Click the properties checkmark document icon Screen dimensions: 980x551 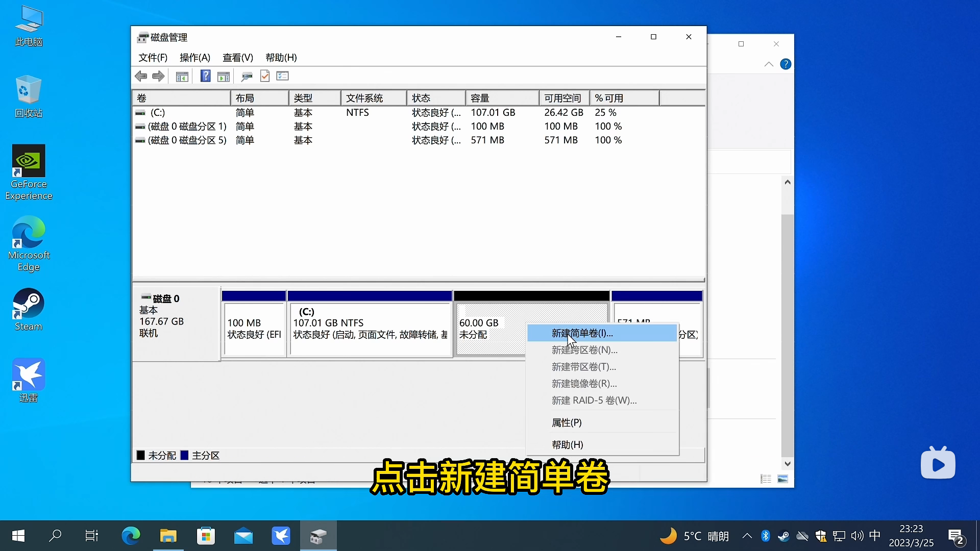264,76
